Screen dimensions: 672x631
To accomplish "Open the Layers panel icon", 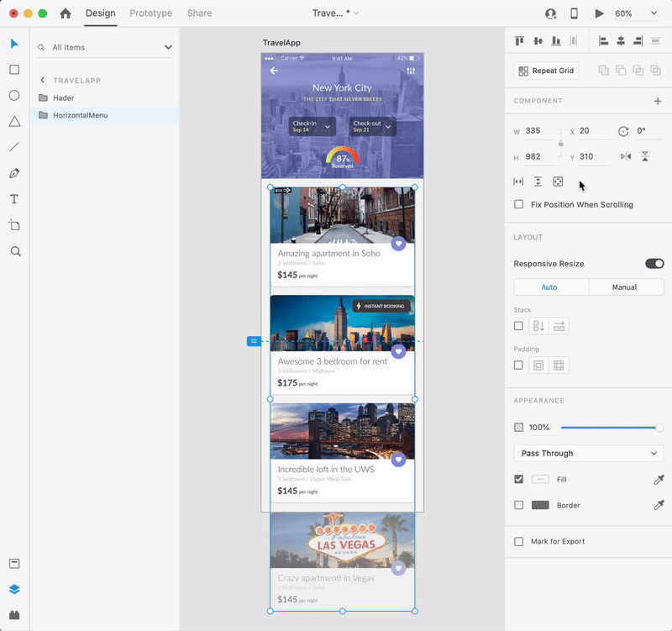I will [x=14, y=589].
